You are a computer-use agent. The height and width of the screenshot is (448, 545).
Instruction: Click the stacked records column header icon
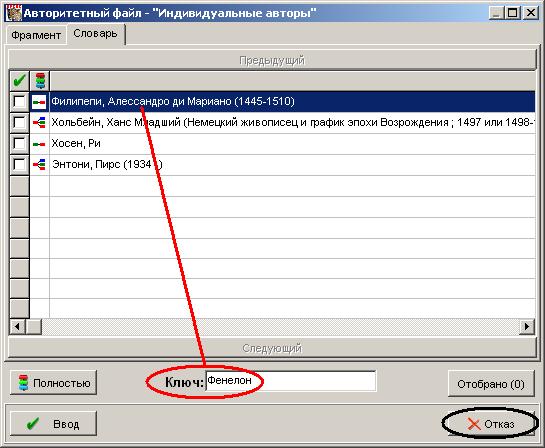point(40,81)
